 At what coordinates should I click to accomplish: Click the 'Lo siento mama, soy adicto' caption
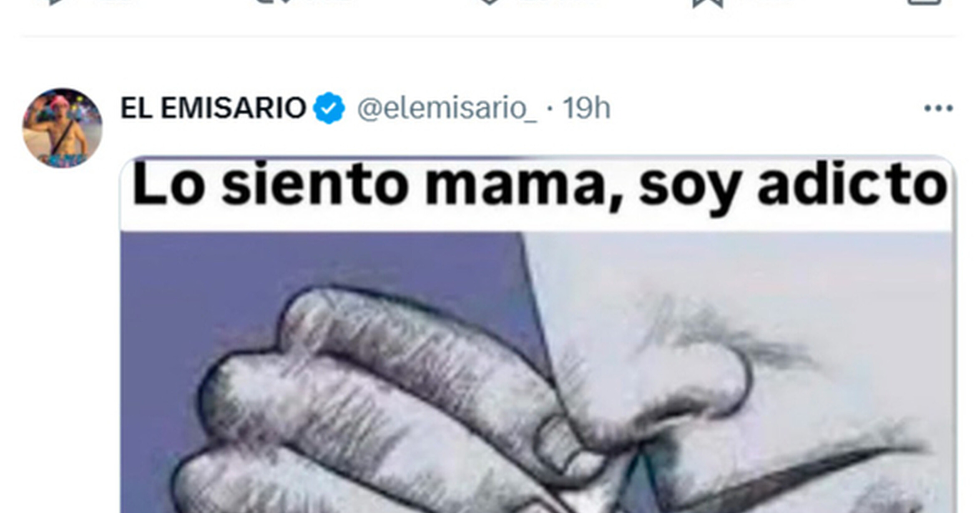click(x=540, y=185)
